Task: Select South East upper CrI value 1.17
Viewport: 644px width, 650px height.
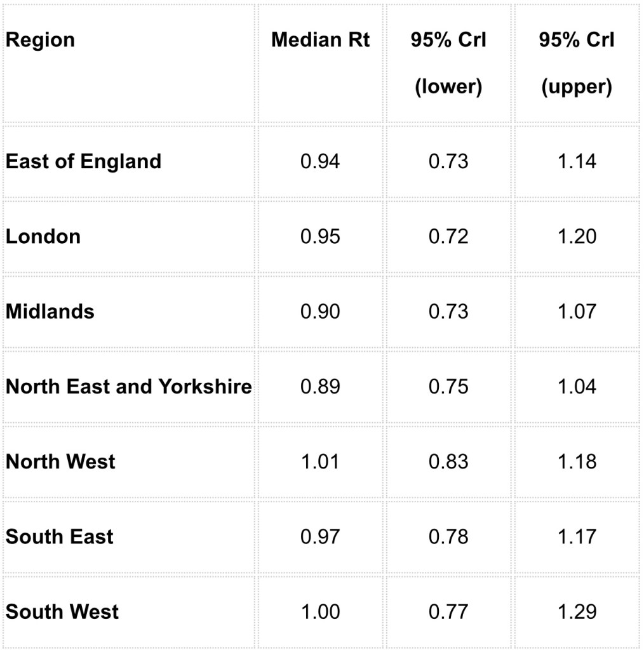Action: (577, 536)
